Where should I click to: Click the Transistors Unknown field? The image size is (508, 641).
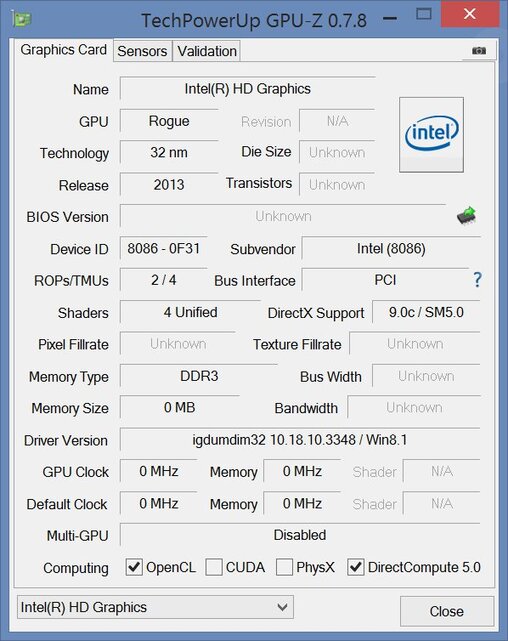click(337, 185)
